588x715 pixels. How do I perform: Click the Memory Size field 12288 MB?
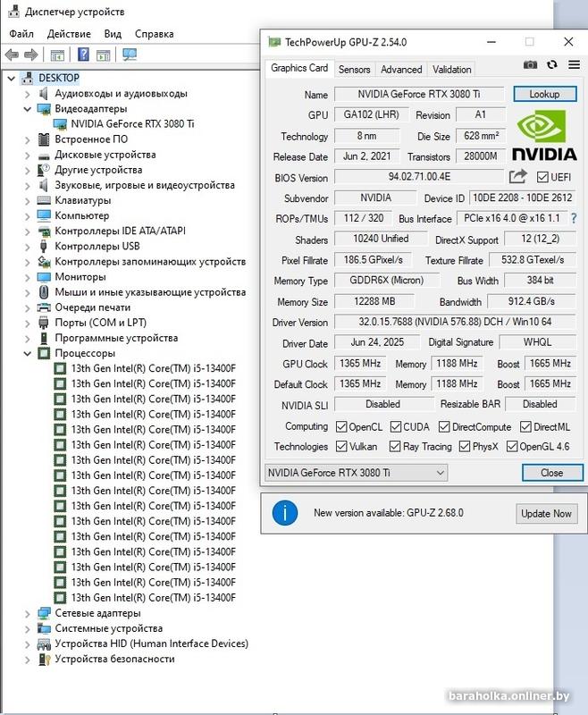(374, 301)
